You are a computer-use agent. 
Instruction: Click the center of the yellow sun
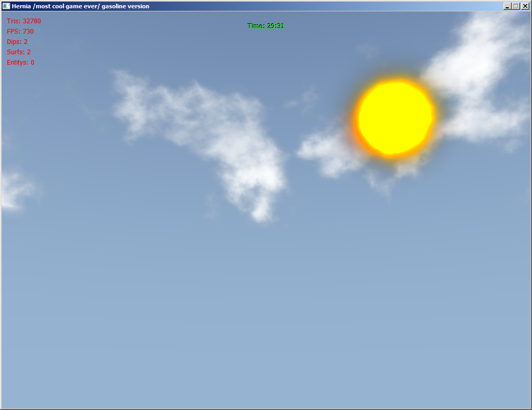[x=396, y=117]
